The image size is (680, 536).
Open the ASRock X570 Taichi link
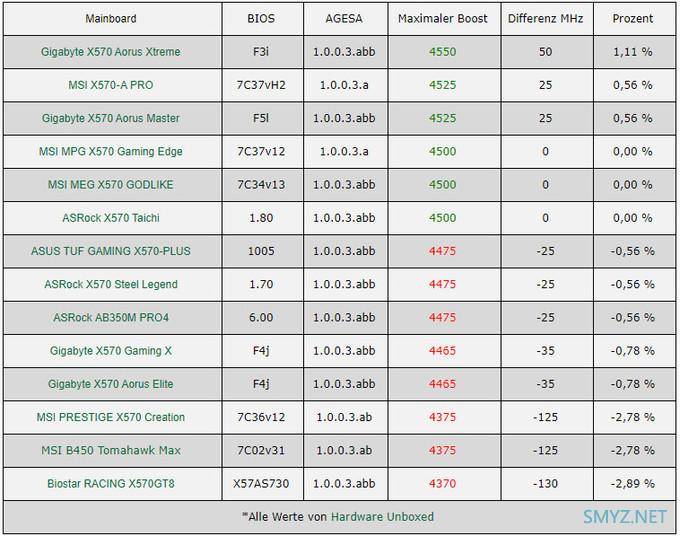pos(111,218)
